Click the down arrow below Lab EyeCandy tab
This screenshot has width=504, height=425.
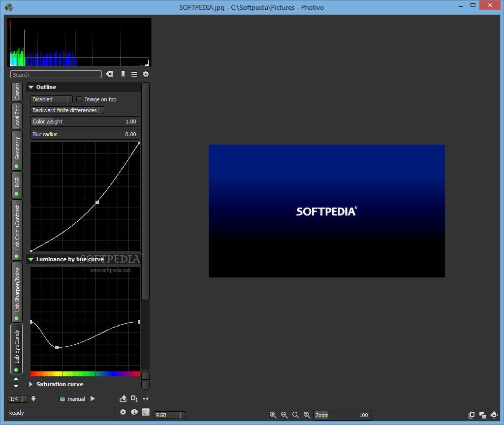(16, 386)
